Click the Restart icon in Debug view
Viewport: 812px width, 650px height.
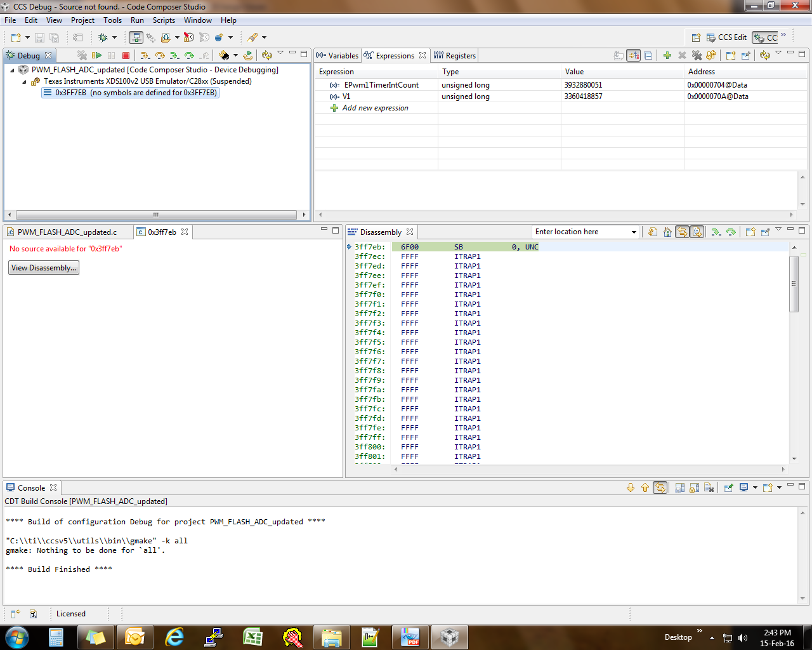(x=248, y=55)
